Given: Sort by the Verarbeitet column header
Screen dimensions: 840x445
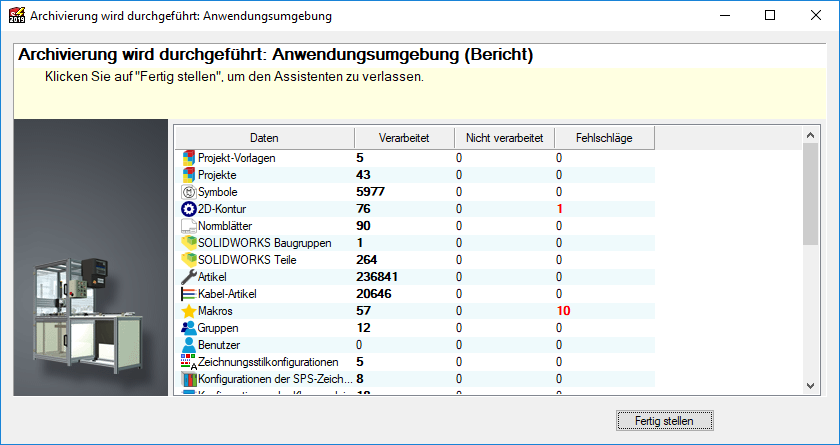Looking at the screenshot, I should (404, 138).
